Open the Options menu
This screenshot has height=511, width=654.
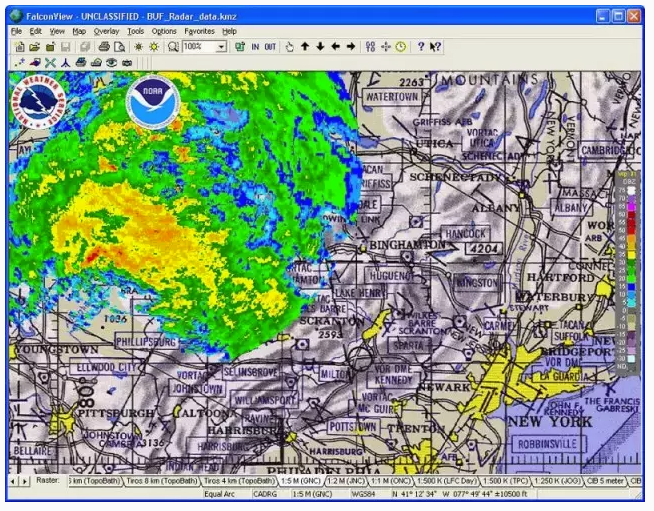pyautogui.click(x=164, y=31)
